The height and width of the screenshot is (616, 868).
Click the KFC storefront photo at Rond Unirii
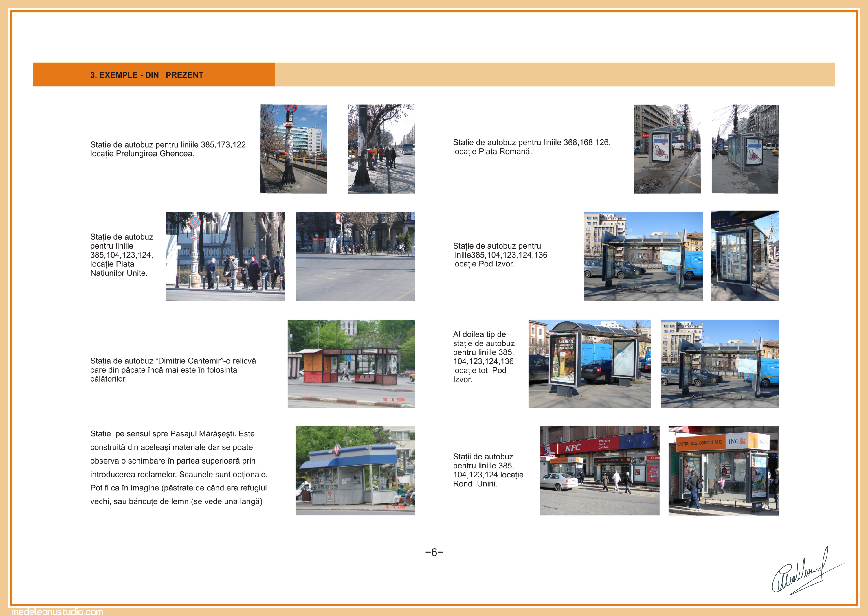(599, 470)
